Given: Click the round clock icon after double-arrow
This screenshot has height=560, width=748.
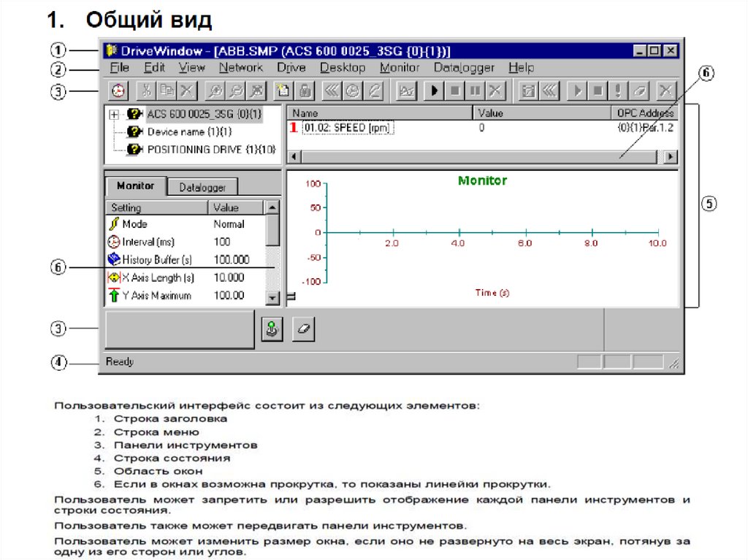Looking at the screenshot, I should [x=352, y=90].
